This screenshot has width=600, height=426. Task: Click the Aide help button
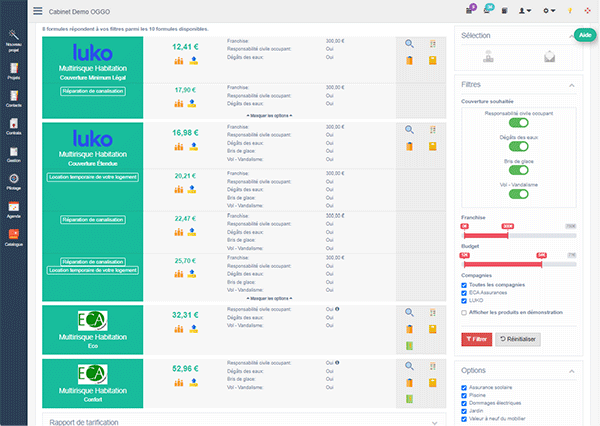[584, 34]
